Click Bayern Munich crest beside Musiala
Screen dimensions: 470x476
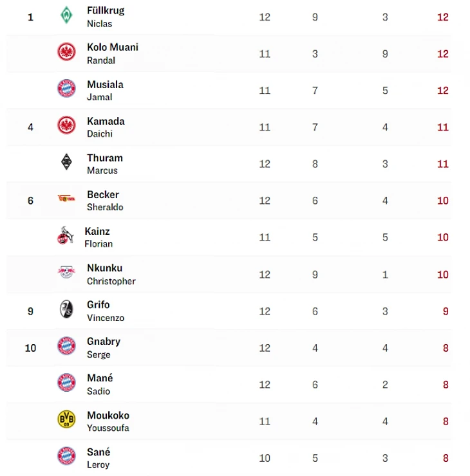pyautogui.click(x=66, y=89)
